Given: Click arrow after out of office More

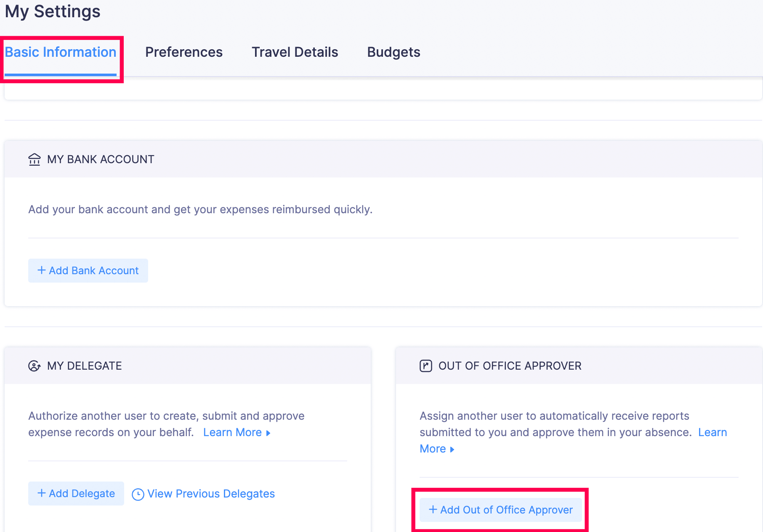Looking at the screenshot, I should [452, 450].
